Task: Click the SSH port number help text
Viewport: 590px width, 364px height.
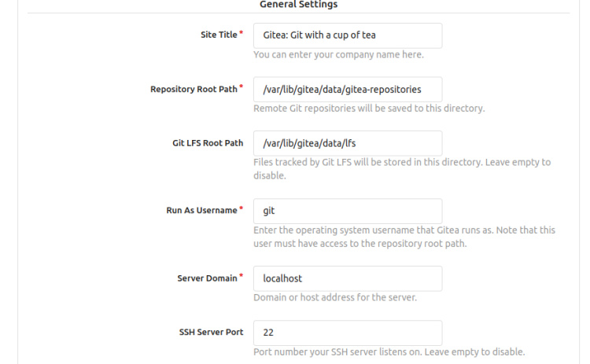Action: click(389, 351)
